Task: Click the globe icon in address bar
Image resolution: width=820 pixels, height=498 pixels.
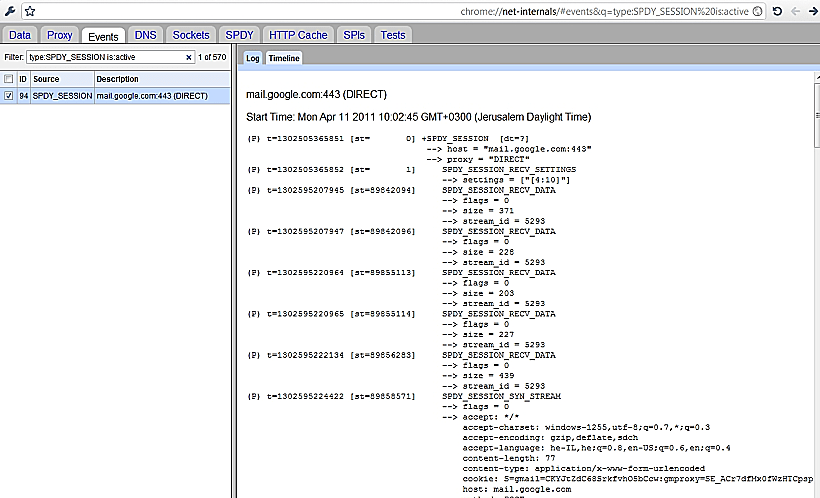Action: 755,11
